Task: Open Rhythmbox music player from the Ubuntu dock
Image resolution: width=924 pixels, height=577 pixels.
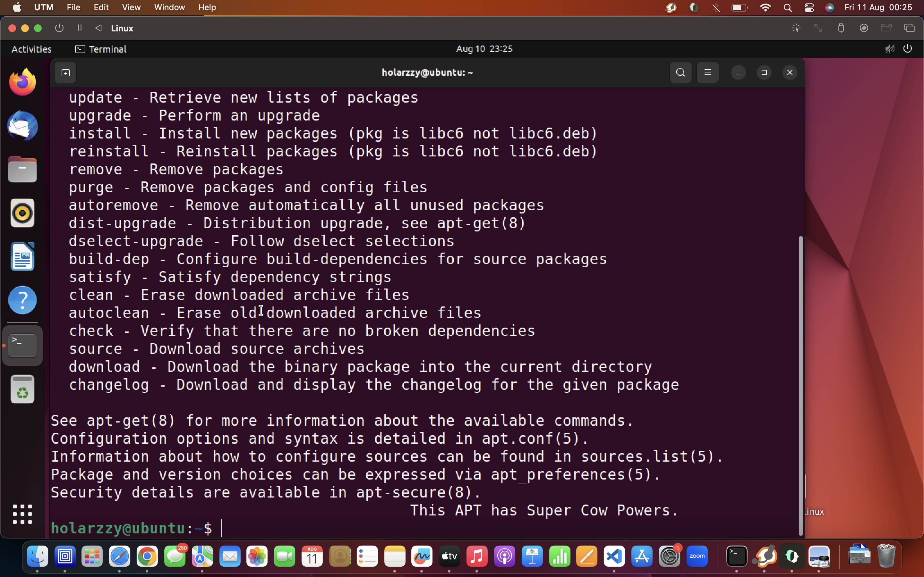Action: pyautogui.click(x=22, y=213)
